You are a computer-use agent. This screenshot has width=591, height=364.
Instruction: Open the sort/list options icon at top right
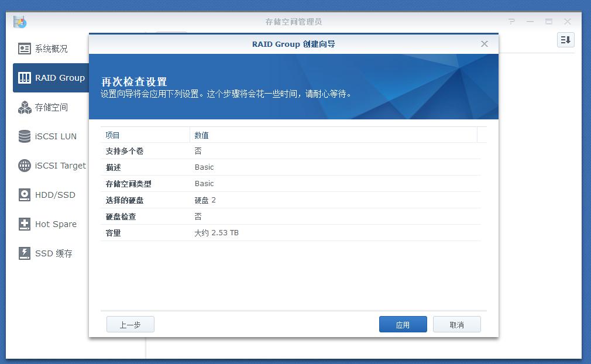[565, 39]
